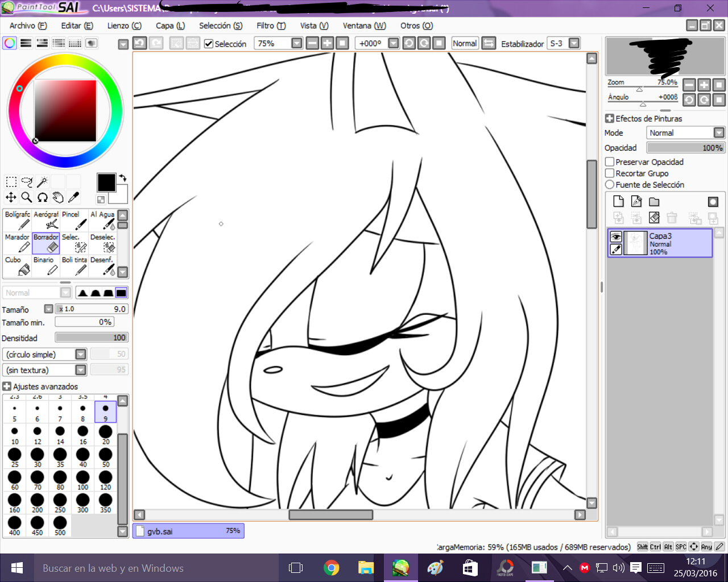Enable Preservar Opacidad checkbox

610,162
